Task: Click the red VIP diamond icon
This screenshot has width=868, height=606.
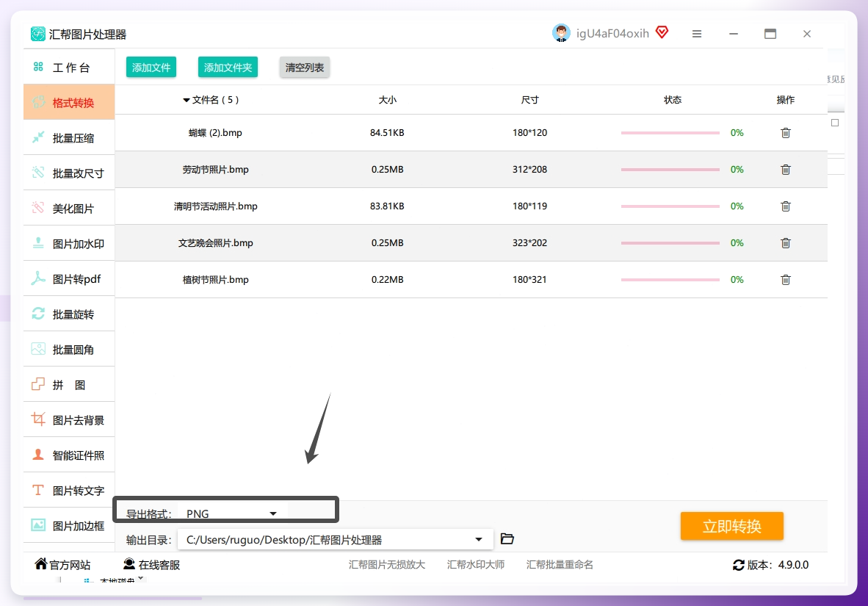Action: [x=662, y=32]
